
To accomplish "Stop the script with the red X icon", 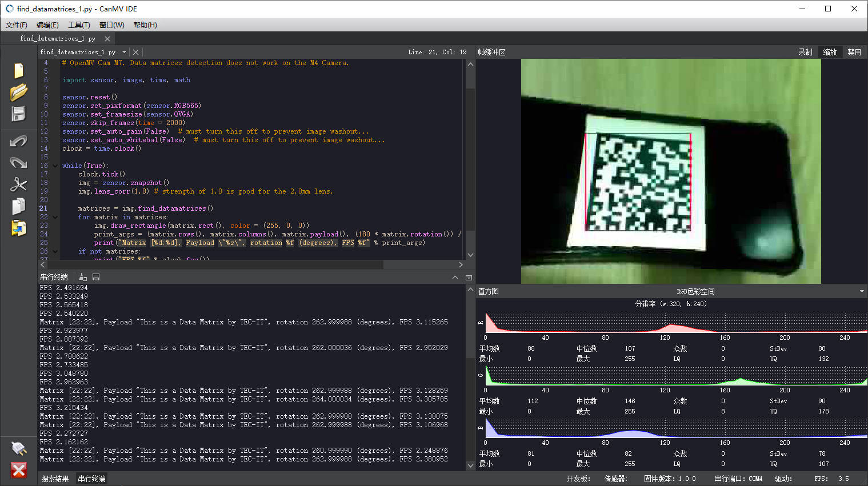I will 19,470.
